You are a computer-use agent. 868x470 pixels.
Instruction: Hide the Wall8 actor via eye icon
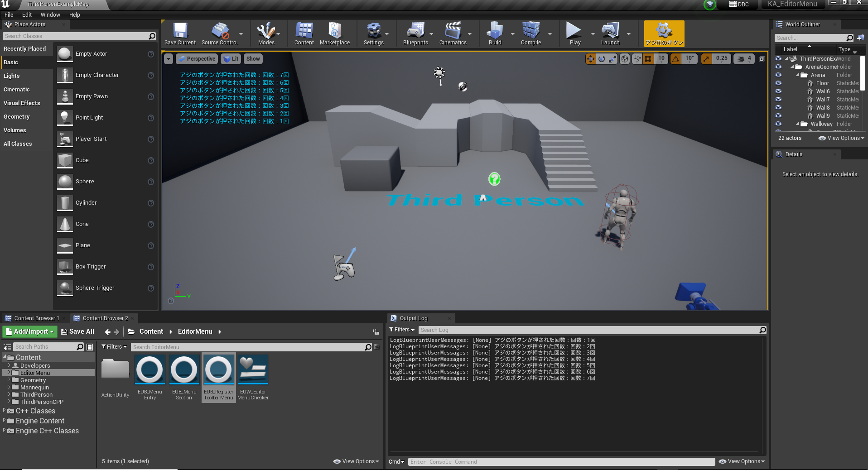pyautogui.click(x=778, y=108)
